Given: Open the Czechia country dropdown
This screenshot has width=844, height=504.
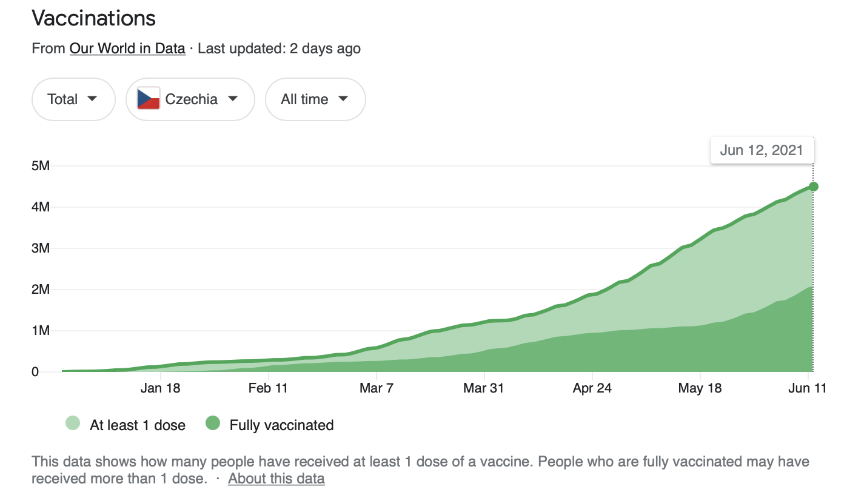Looking at the screenshot, I should pos(190,99).
